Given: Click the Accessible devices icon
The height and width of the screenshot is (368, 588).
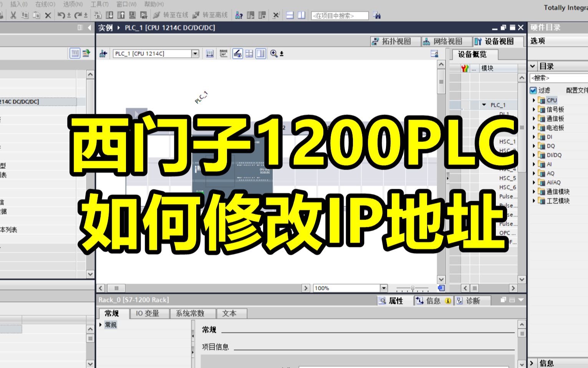Looking at the screenshot, I should coord(239,15).
